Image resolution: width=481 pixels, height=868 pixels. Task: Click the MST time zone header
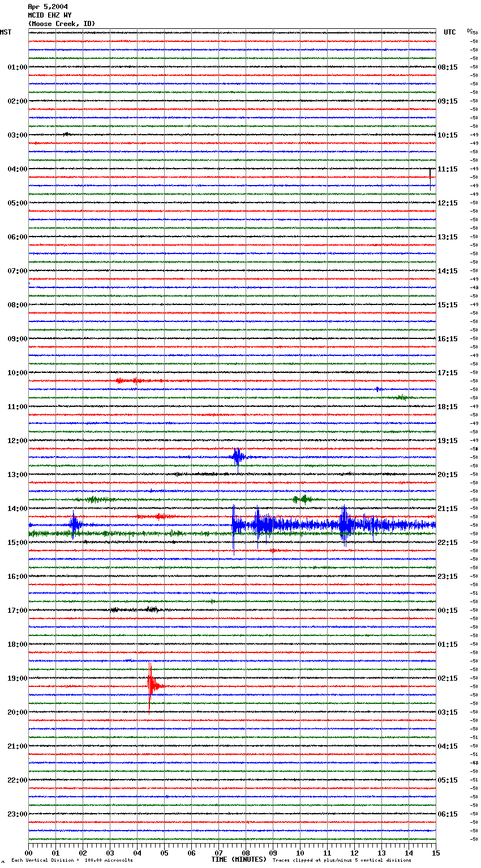click(x=6, y=32)
